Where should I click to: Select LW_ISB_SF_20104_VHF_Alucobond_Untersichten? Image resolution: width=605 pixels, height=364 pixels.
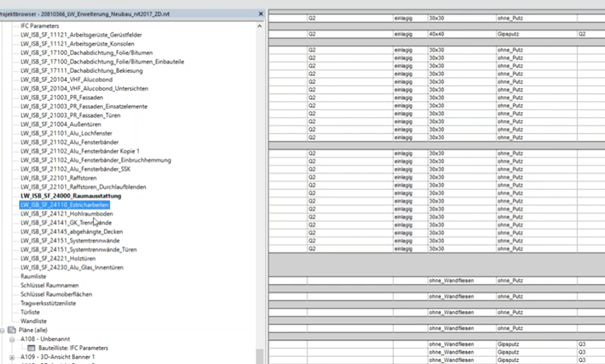point(84,88)
